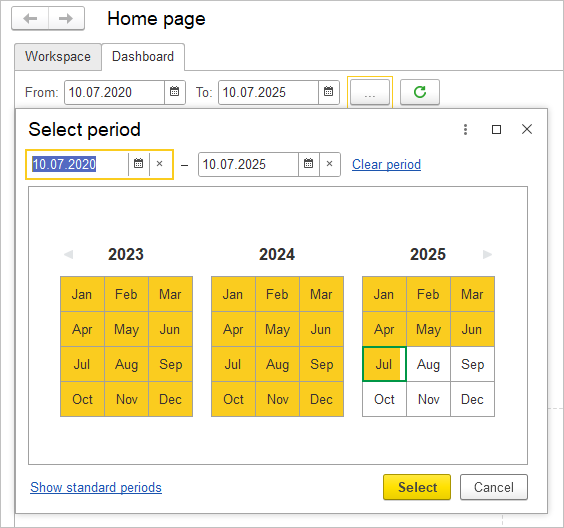Click the Select button
Viewport: 564px width, 528px height.
pyautogui.click(x=417, y=487)
